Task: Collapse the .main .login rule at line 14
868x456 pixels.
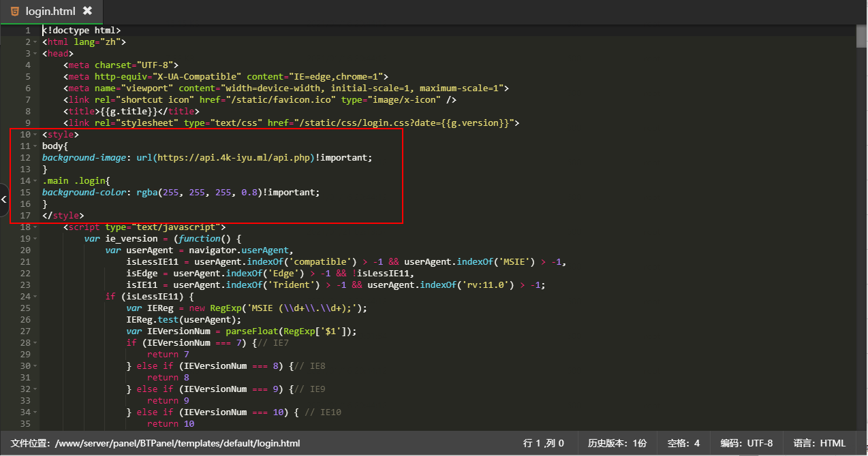Action: click(35, 181)
